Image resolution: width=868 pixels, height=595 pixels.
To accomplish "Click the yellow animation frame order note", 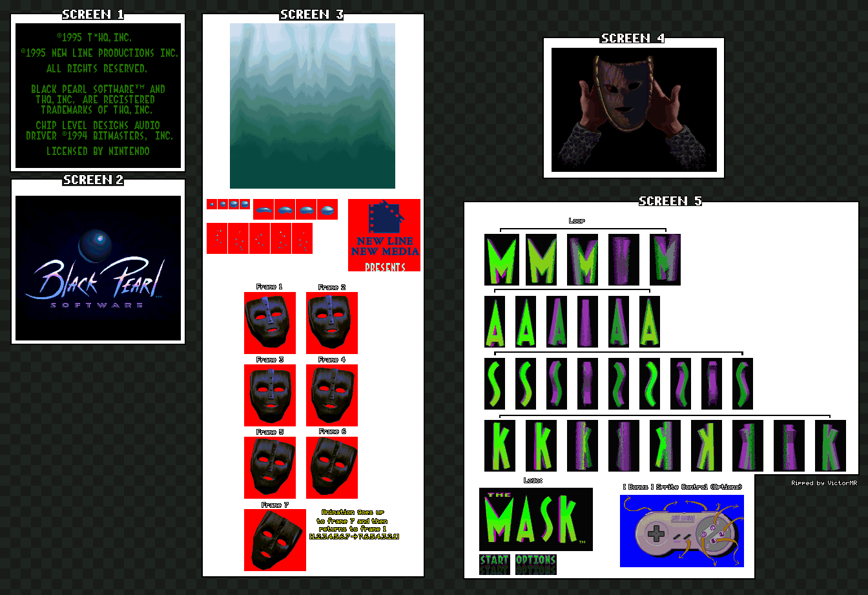I will point(354,524).
